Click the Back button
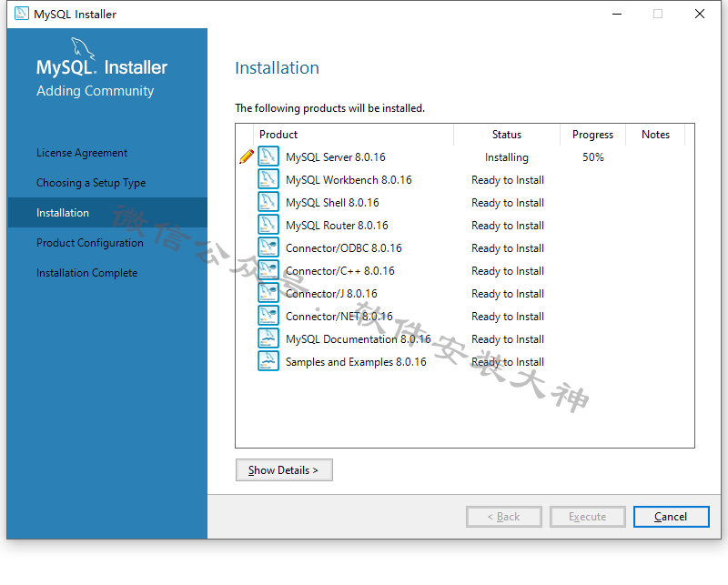Viewport: 728px width, 585px height. [504, 517]
